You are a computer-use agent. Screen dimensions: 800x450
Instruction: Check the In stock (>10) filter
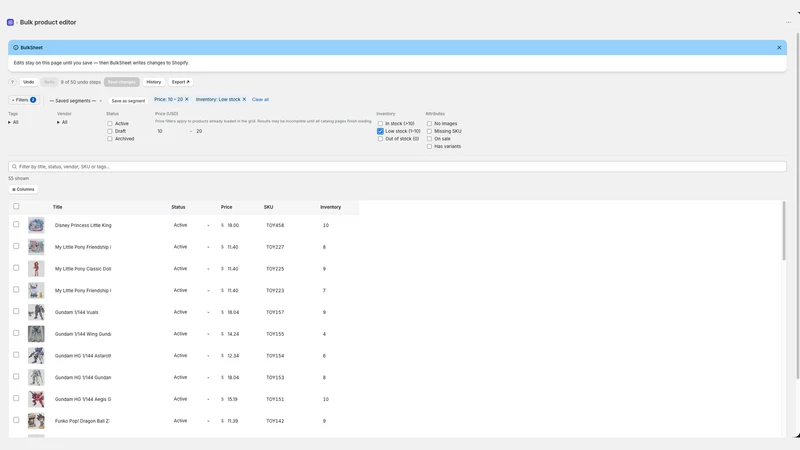click(x=380, y=123)
